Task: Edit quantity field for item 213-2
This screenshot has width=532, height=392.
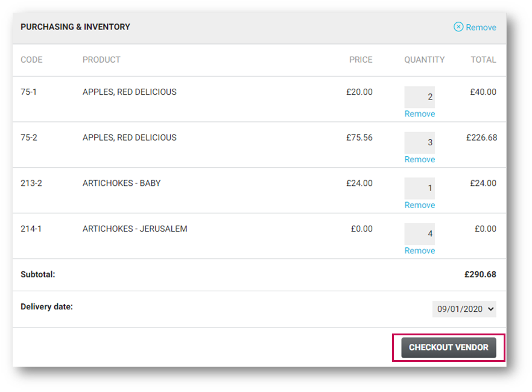Action: click(419, 188)
